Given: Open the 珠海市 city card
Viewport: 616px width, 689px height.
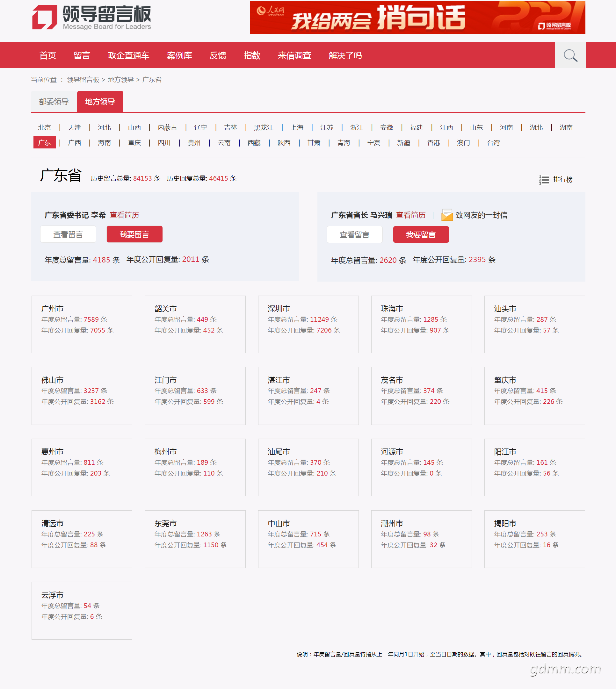Looking at the screenshot, I should [421, 324].
